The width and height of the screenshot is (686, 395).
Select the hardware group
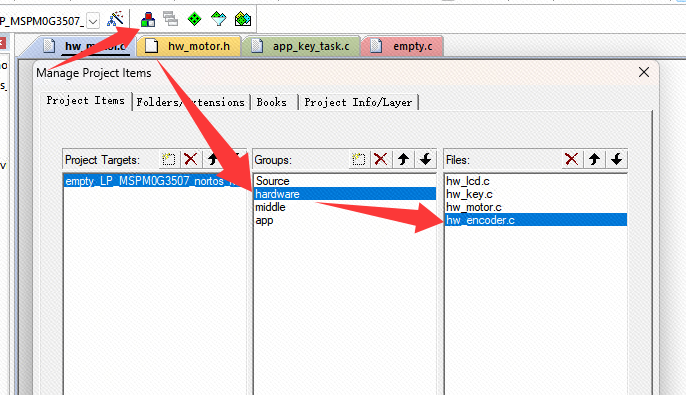[345, 194]
